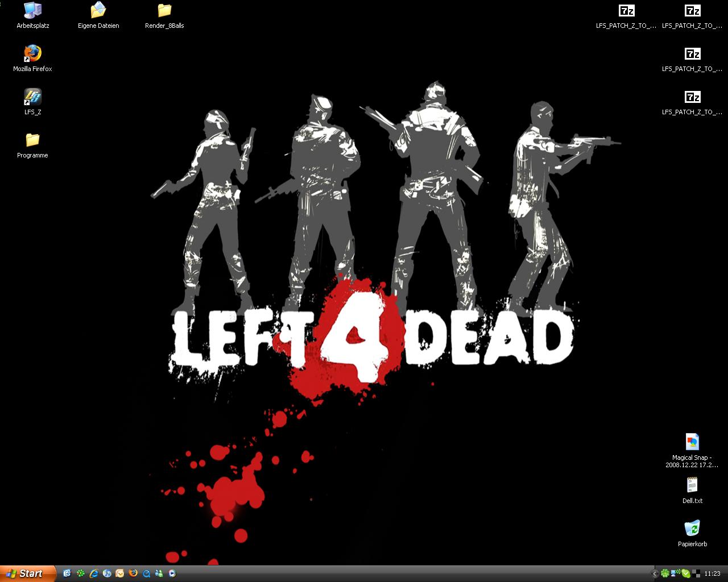Image resolution: width=728 pixels, height=582 pixels.
Task: Launch iTunes from quick launch
Action: coord(107,573)
